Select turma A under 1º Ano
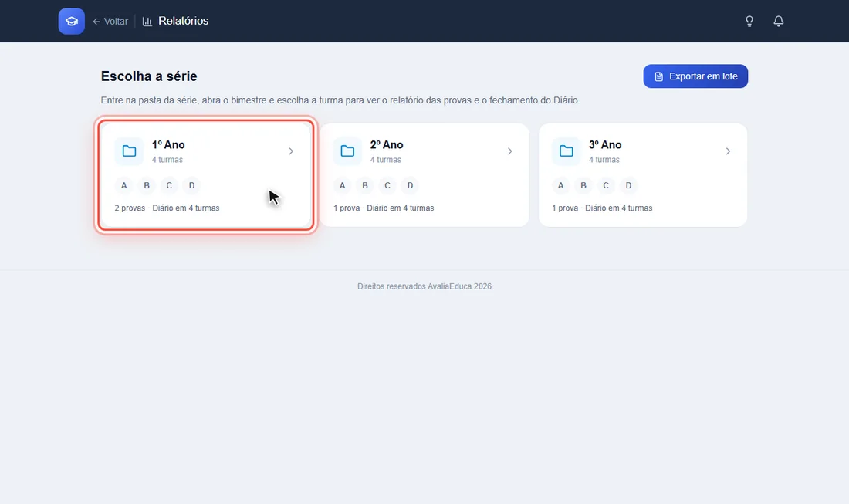This screenshot has height=504, width=849. click(124, 186)
